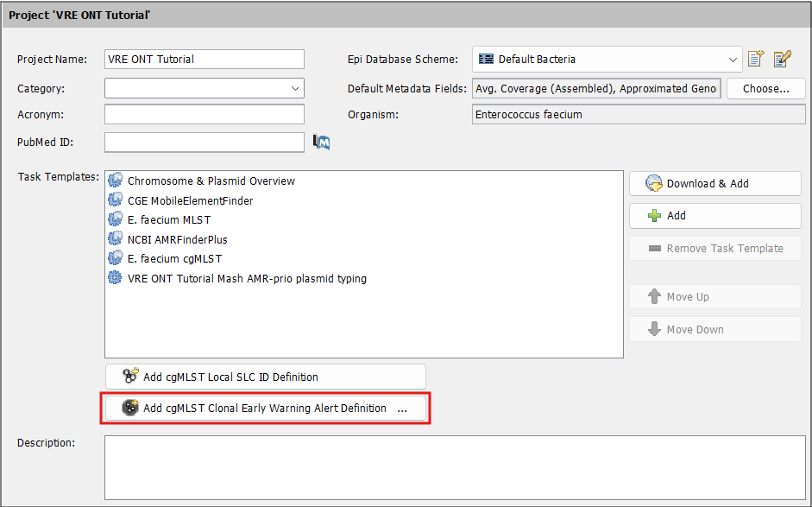Viewport: 812px width, 507px height.
Task: Add cgMLST Local SLC ID Definition
Action: point(266,377)
